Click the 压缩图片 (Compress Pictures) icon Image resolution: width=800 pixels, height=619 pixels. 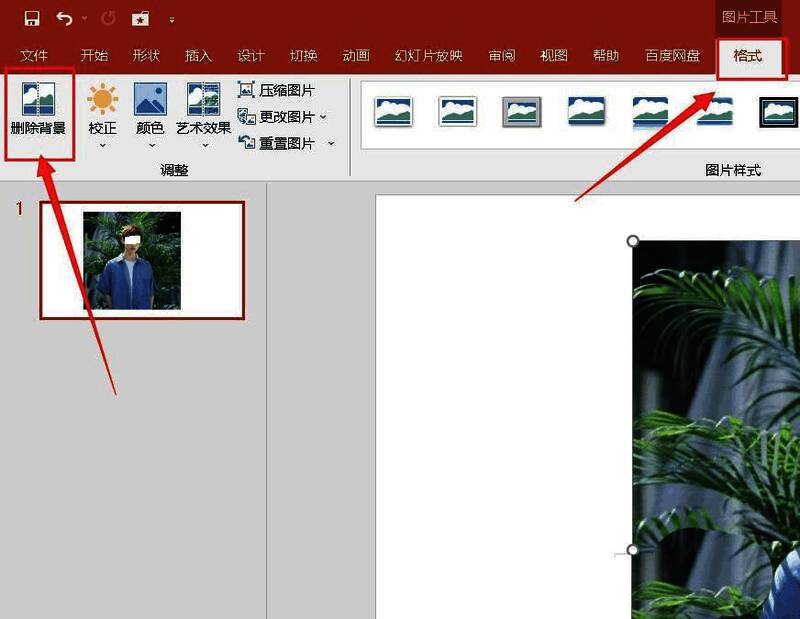247,90
